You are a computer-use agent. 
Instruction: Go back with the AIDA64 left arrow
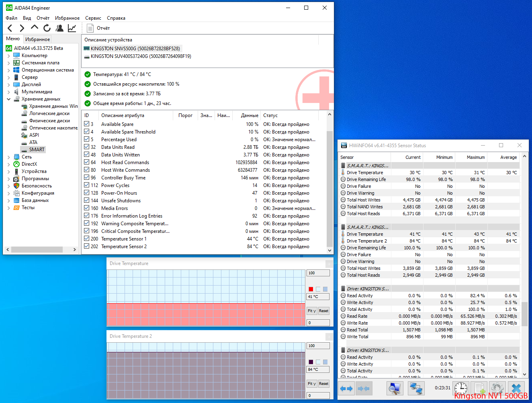[10, 28]
